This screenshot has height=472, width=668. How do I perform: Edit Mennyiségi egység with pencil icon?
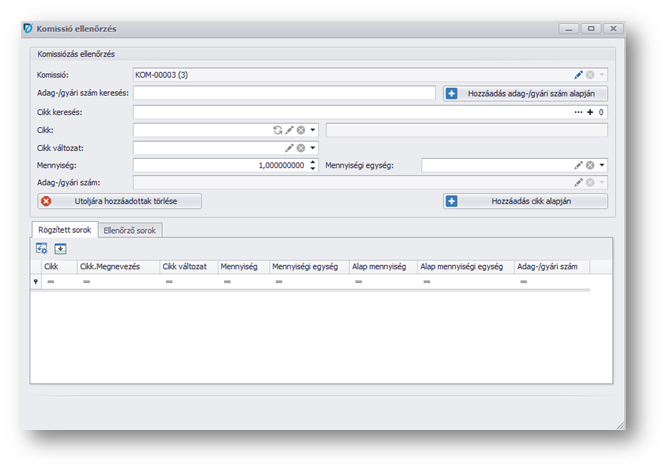[x=578, y=165]
